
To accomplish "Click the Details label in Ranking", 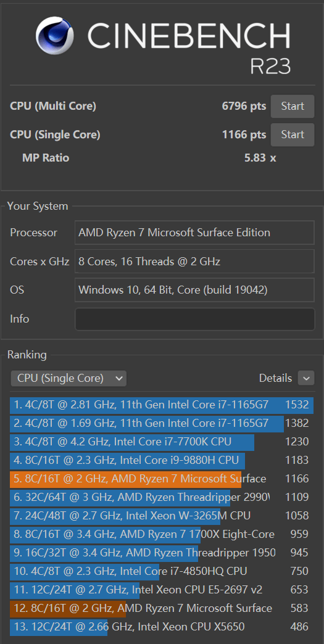I will pos(275,378).
